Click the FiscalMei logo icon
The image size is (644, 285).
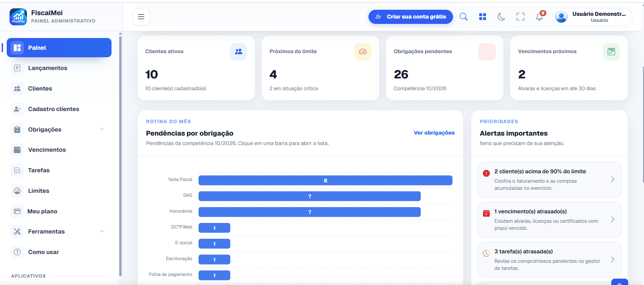pyautogui.click(x=18, y=17)
